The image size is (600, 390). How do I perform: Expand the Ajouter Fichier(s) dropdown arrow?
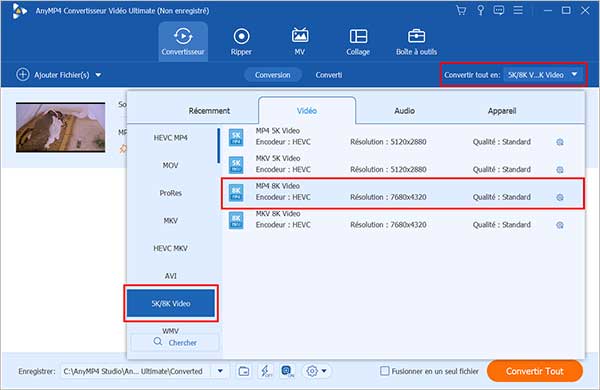[x=98, y=75]
